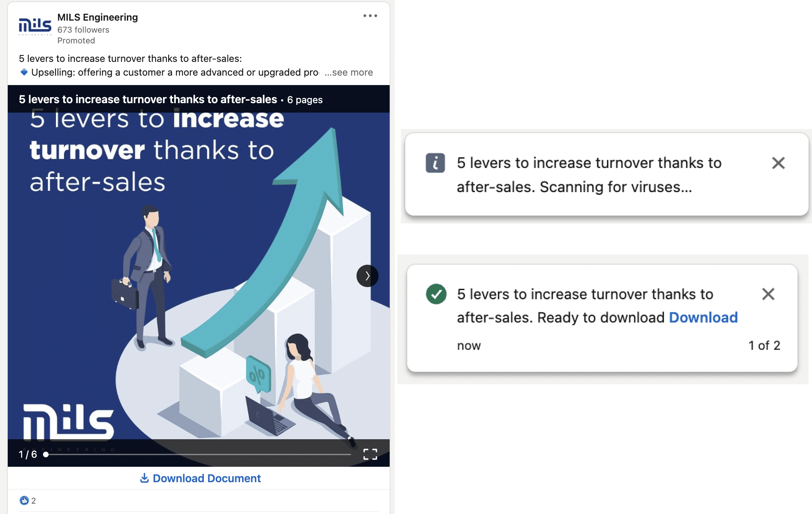812x514 pixels.
Task: Click the green checkmark on the download notification
Action: coord(436,295)
